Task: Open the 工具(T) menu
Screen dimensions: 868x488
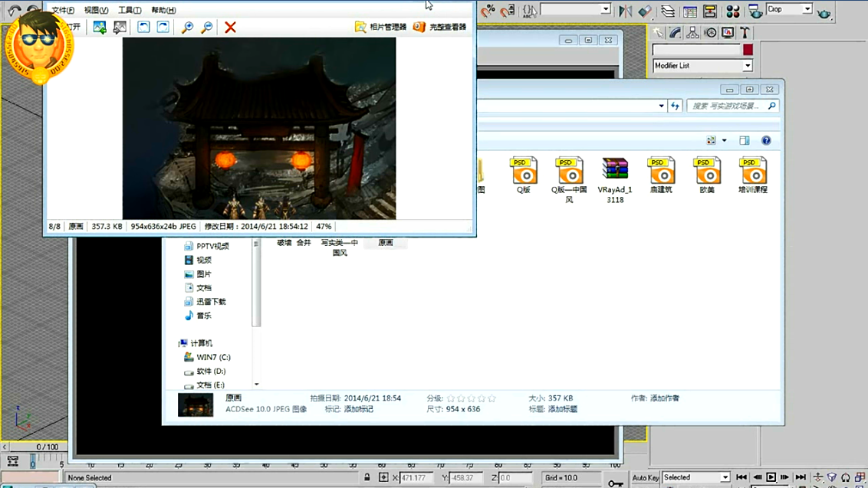Action: point(130,10)
